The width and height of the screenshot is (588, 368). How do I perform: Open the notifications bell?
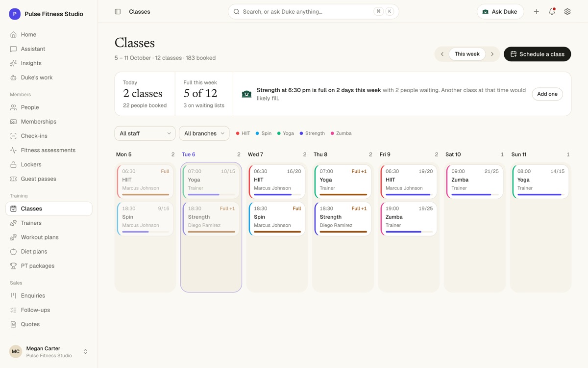coord(552,12)
